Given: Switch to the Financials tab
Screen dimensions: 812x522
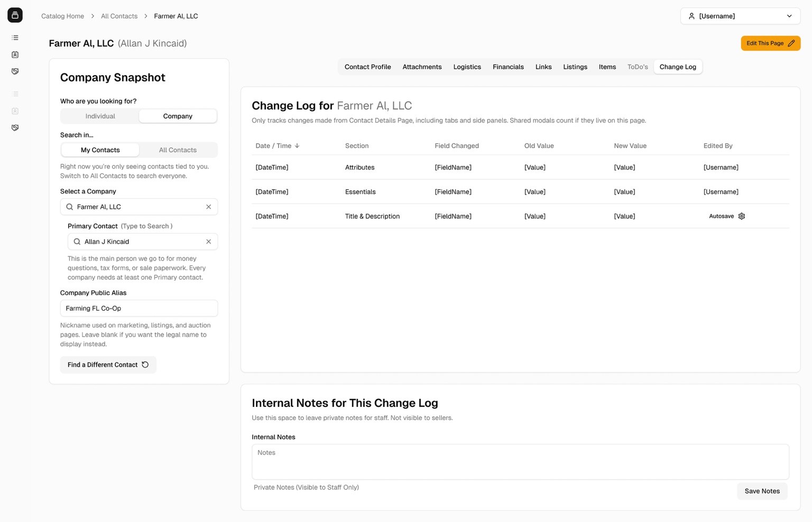Looking at the screenshot, I should coord(508,67).
